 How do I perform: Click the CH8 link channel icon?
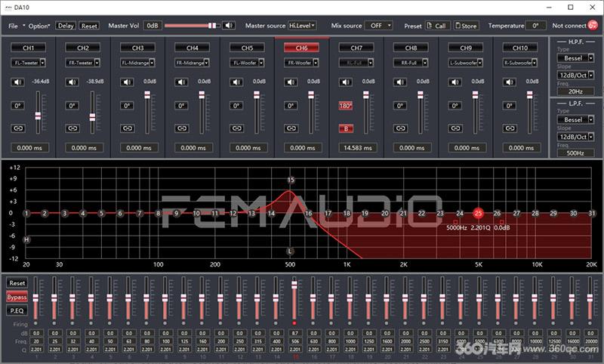(401, 128)
